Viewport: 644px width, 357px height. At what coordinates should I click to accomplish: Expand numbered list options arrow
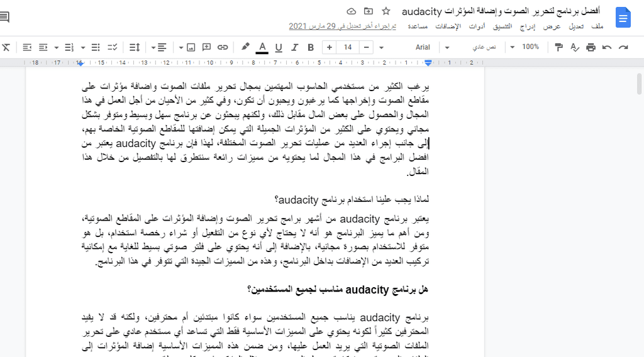(56, 48)
